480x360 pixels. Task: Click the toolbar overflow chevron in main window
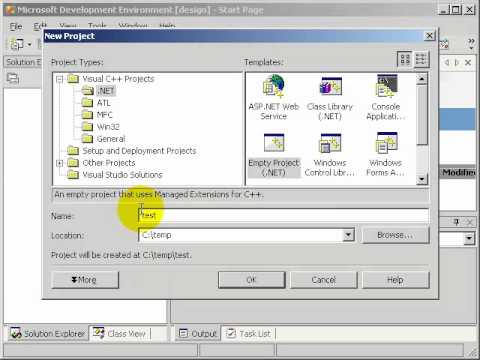pos(471,44)
